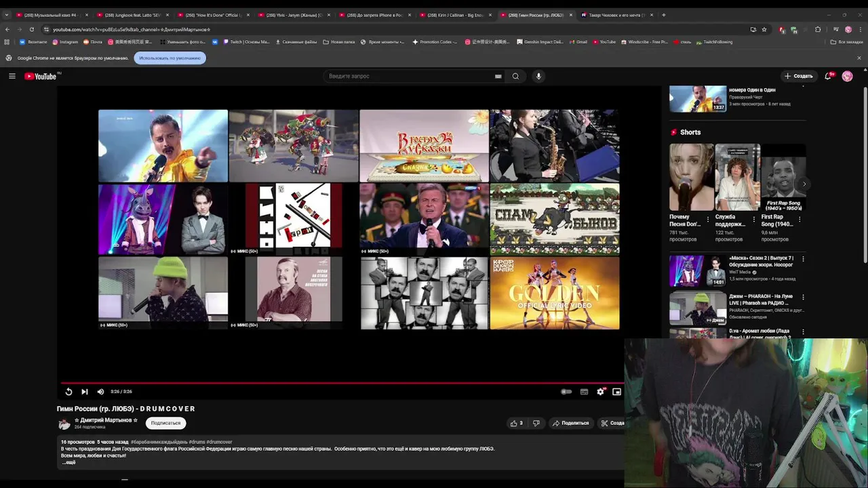Screen dimensions: 868x488
Task: Open the Gmail bookmark
Action: click(x=578, y=42)
